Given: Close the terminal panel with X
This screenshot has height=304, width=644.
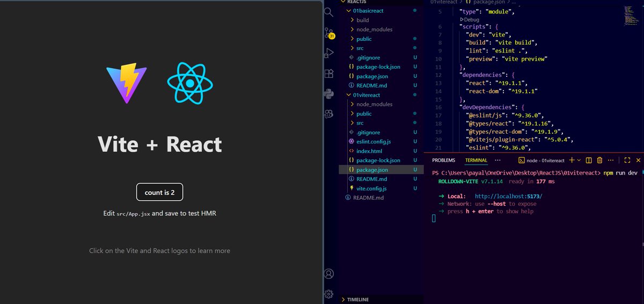Looking at the screenshot, I should pos(638,160).
